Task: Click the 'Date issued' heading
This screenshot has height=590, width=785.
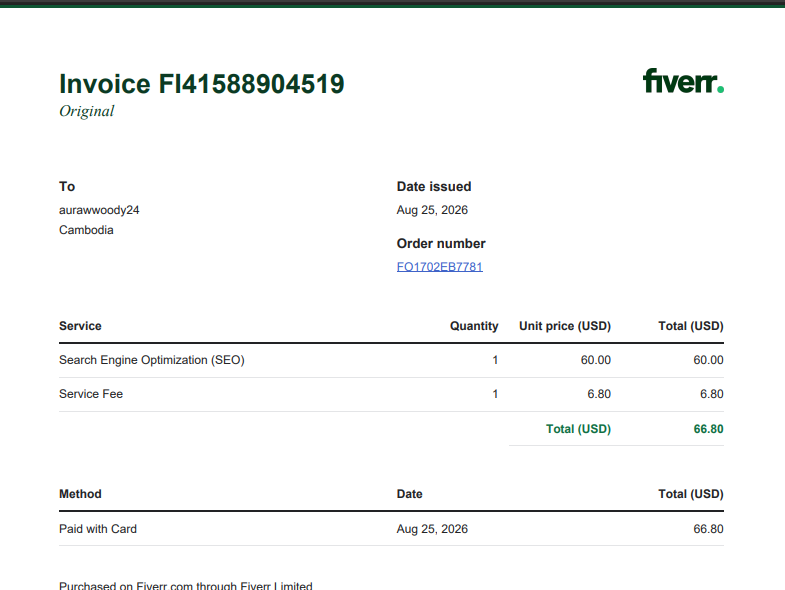Action: pos(434,186)
